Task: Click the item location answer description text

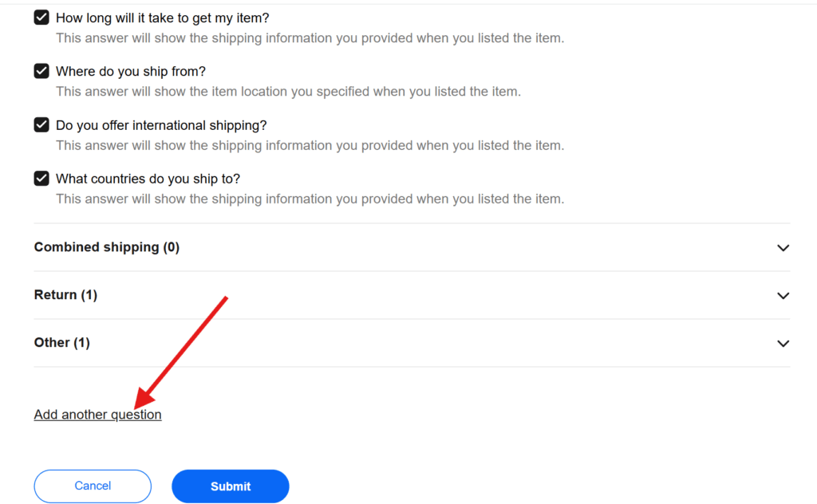Action: coord(288,92)
